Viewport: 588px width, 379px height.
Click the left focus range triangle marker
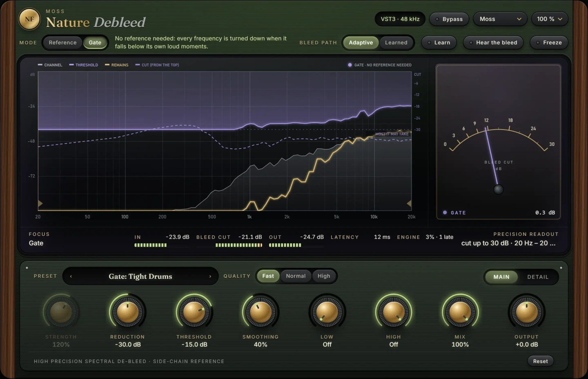pos(40,203)
